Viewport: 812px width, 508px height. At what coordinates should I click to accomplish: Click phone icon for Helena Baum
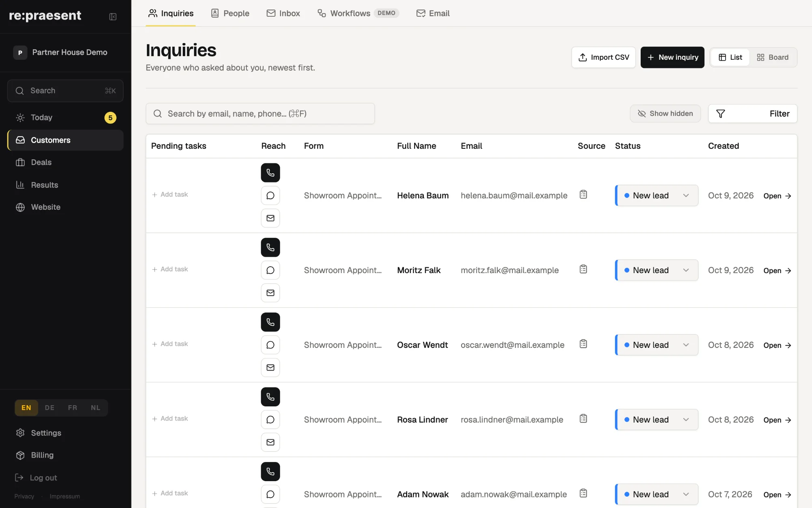[270, 173]
